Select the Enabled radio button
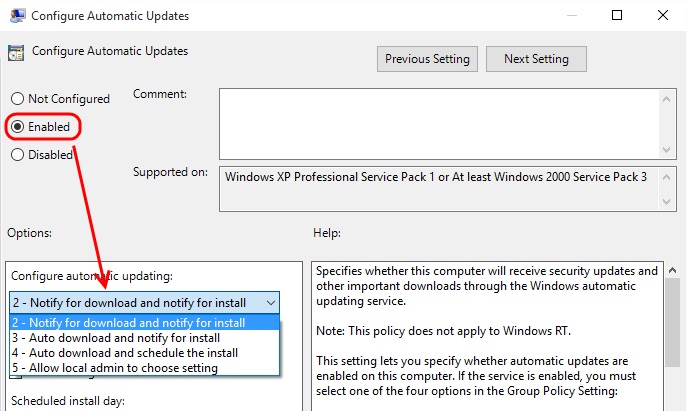687x411 pixels. (x=17, y=127)
